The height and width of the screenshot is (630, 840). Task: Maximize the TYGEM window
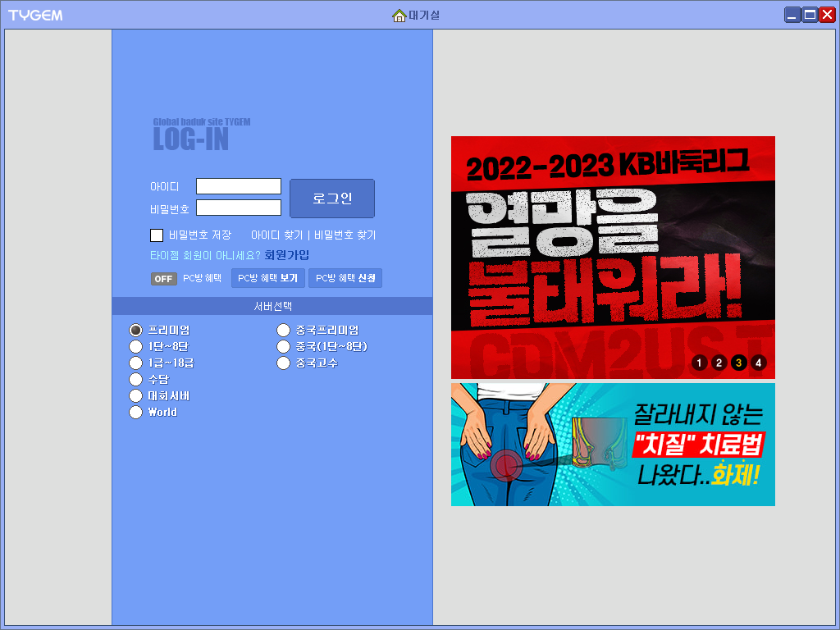point(810,15)
